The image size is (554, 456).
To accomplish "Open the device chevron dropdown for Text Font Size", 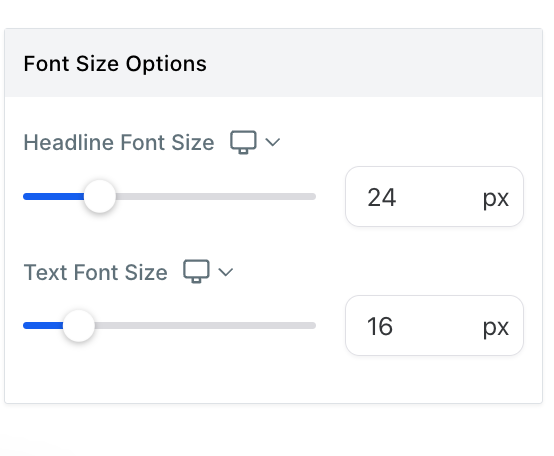I will pyautogui.click(x=225, y=272).
